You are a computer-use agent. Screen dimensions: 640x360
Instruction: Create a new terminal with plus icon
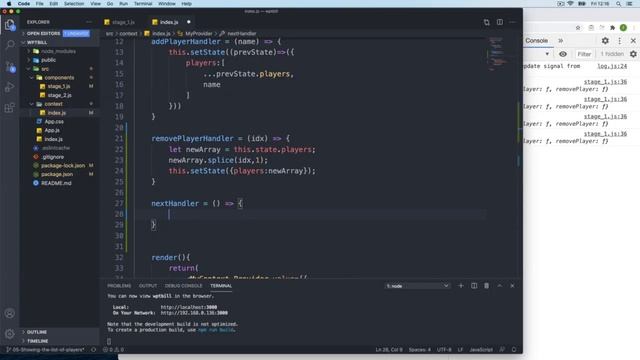coord(461,286)
